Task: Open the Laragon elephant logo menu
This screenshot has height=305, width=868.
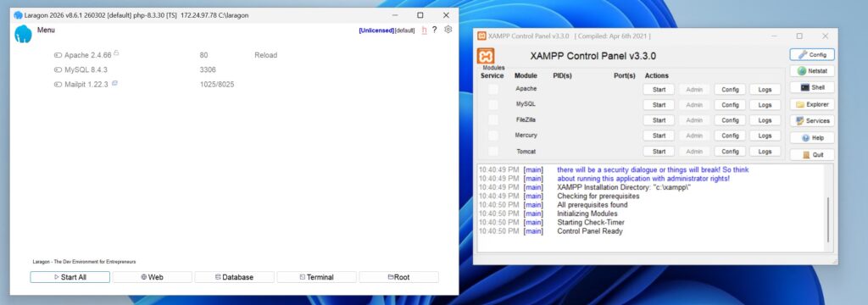Action: [x=23, y=35]
